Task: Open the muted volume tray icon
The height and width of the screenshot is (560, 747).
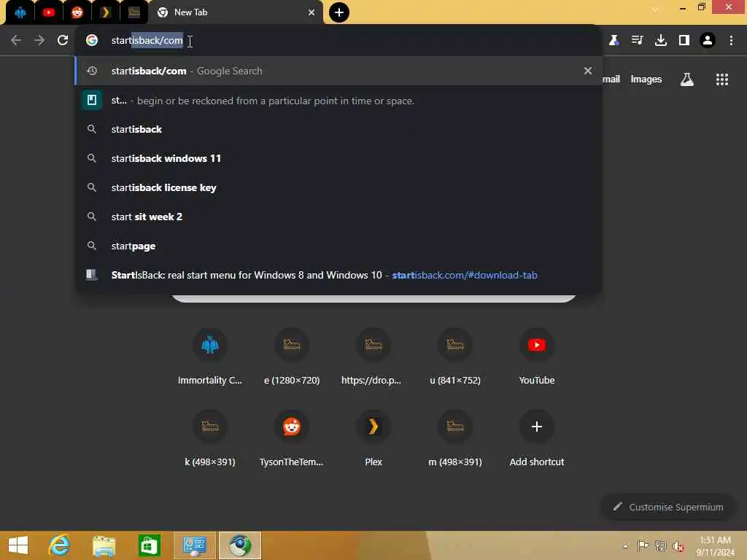Action: point(678,546)
